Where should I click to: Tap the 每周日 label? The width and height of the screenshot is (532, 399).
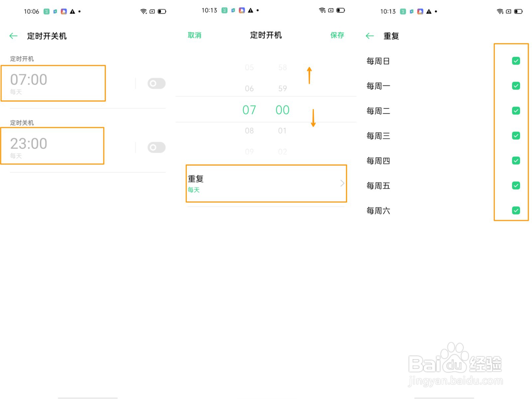pos(378,61)
